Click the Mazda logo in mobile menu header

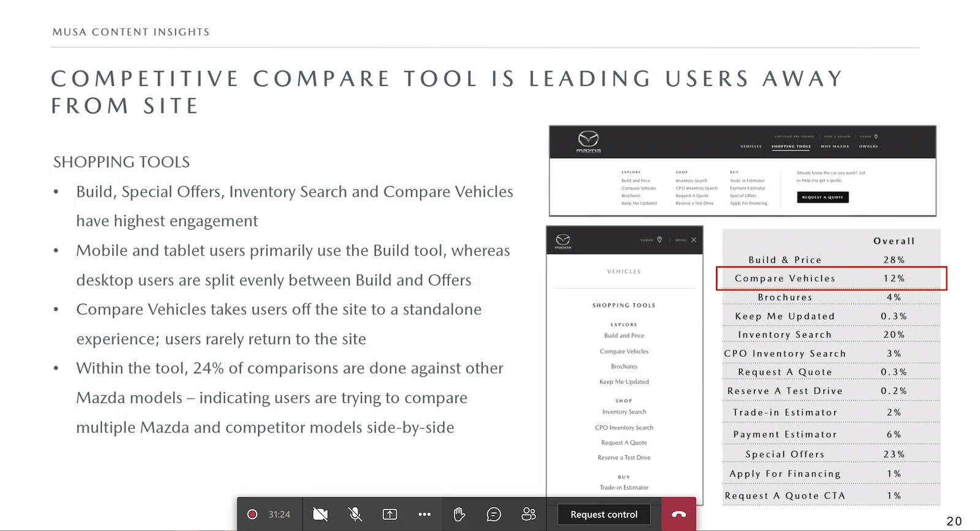563,241
